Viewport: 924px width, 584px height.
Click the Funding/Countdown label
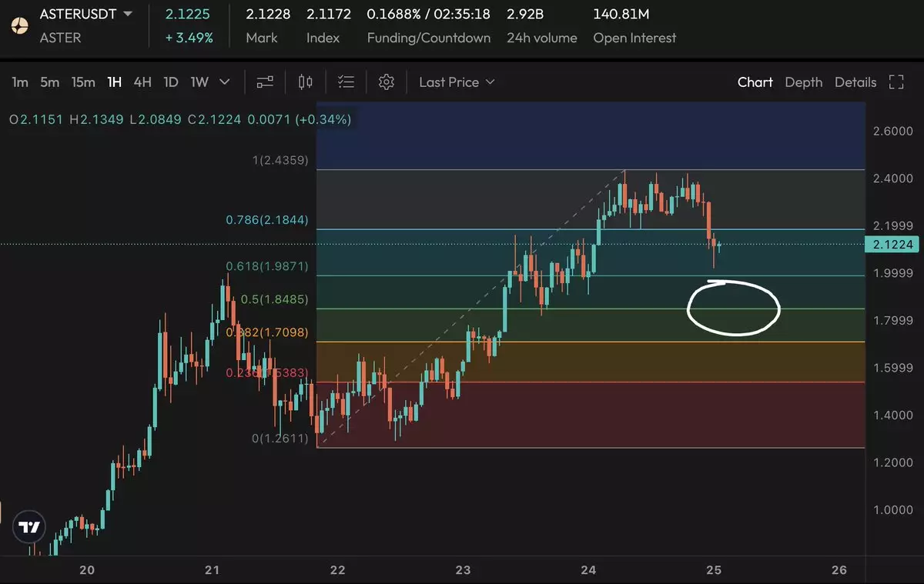(x=429, y=38)
